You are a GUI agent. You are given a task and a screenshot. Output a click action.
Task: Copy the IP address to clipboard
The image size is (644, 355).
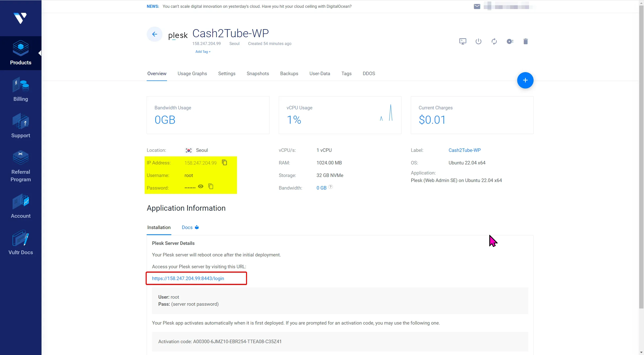pyautogui.click(x=224, y=163)
